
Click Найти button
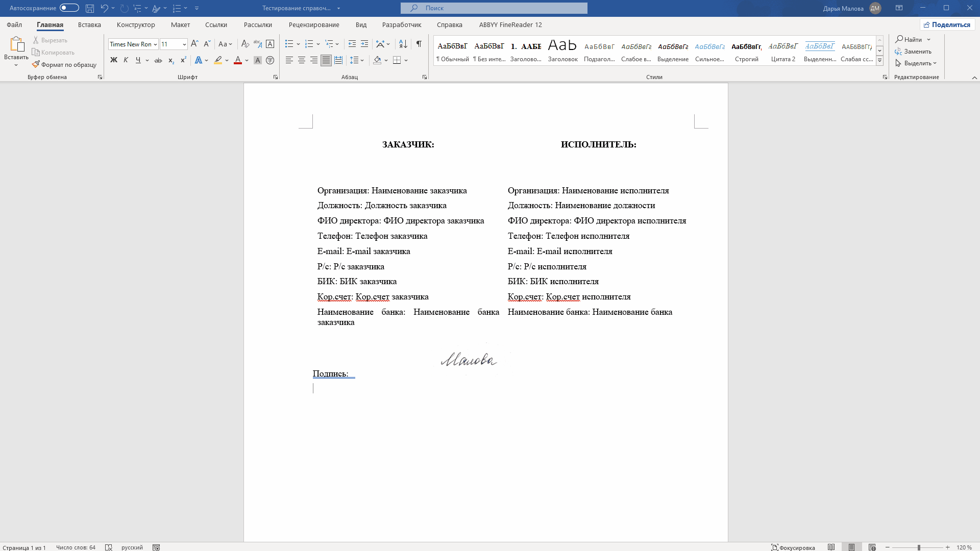point(909,39)
